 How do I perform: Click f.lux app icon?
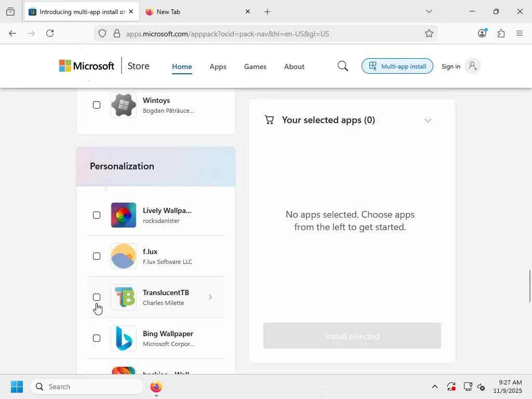point(124,256)
